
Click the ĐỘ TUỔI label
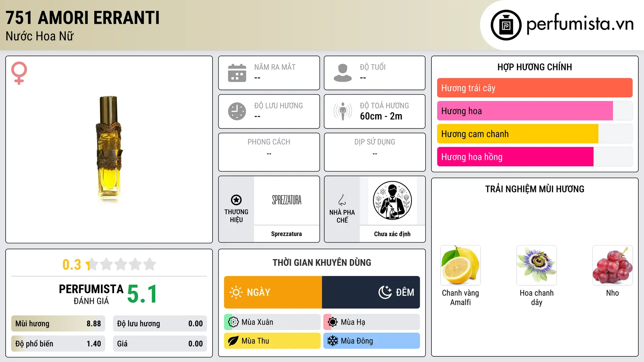pyautogui.click(x=373, y=67)
